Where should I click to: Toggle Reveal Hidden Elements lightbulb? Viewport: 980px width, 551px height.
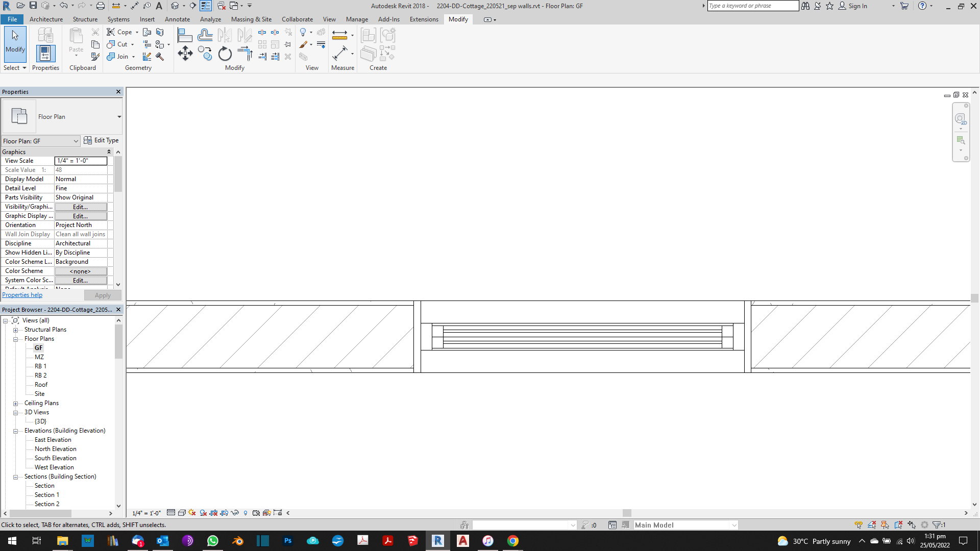tap(246, 513)
